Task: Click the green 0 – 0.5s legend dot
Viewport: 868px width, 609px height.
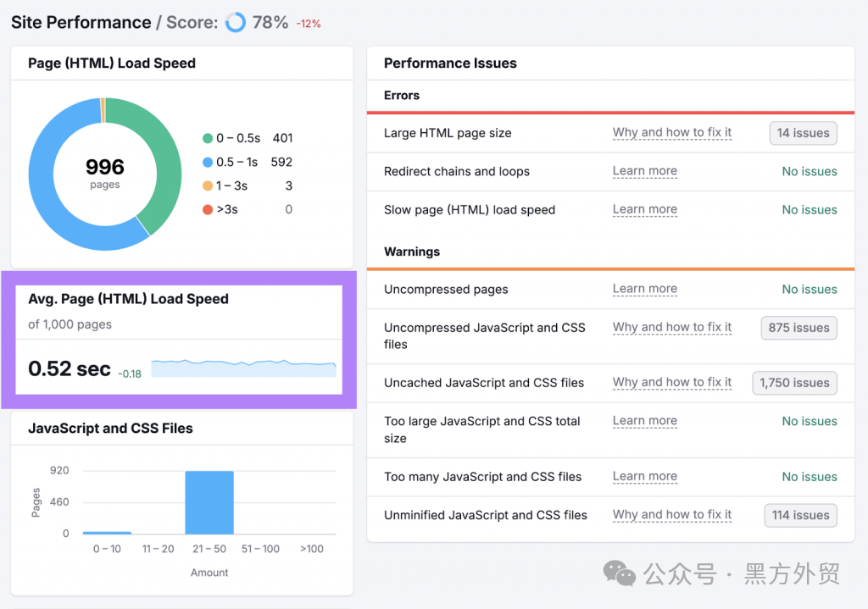Action: [208, 138]
